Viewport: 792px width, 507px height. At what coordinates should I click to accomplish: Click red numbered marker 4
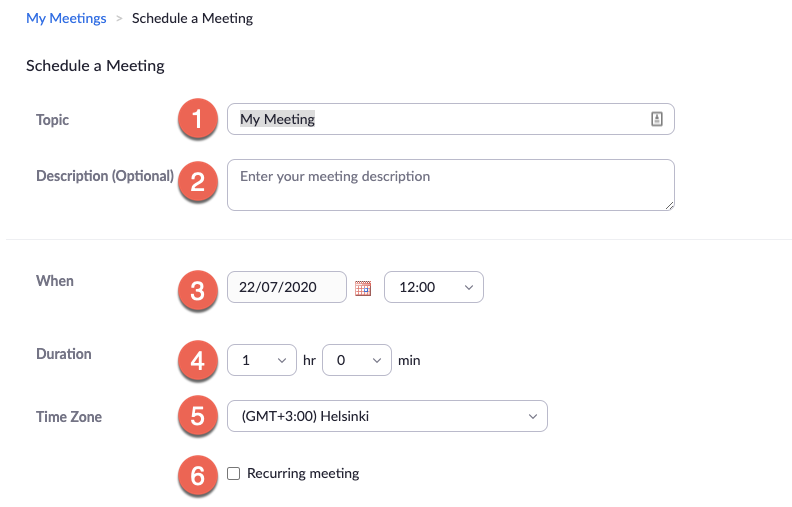click(x=197, y=361)
